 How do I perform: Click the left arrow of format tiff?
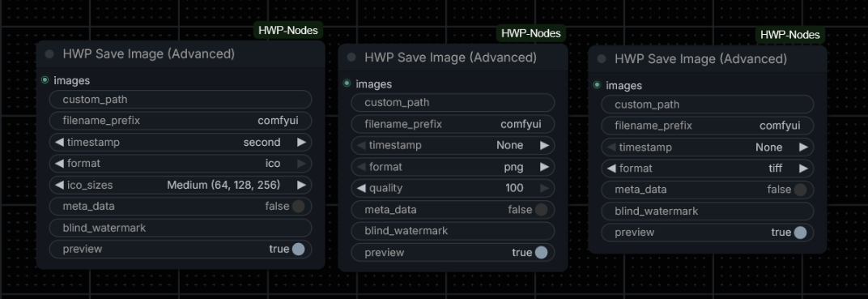tap(611, 169)
